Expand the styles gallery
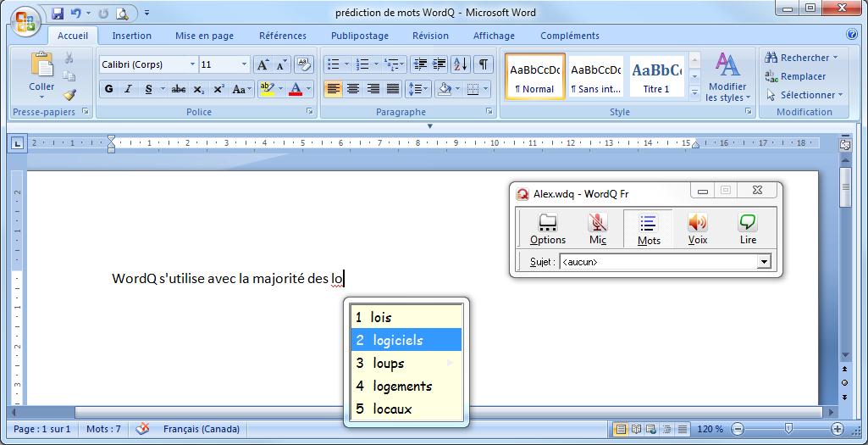Screen dimensions: 868x445 click(694, 92)
